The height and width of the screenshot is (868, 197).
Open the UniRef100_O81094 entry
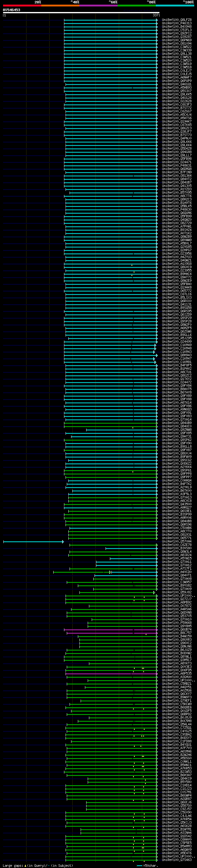pyautogui.click(x=177, y=43)
